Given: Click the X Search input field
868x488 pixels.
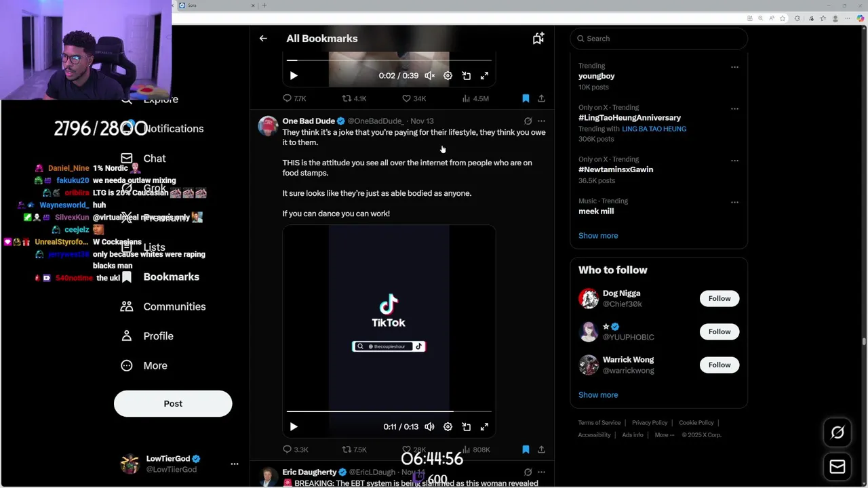Looking at the screenshot, I should click(658, 39).
